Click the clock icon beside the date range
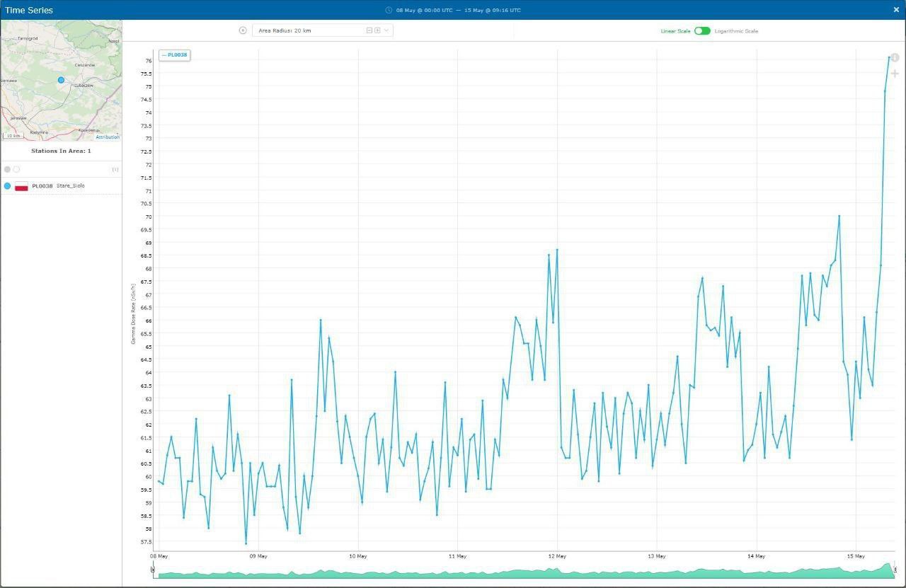The height and width of the screenshot is (588, 906). tap(389, 10)
